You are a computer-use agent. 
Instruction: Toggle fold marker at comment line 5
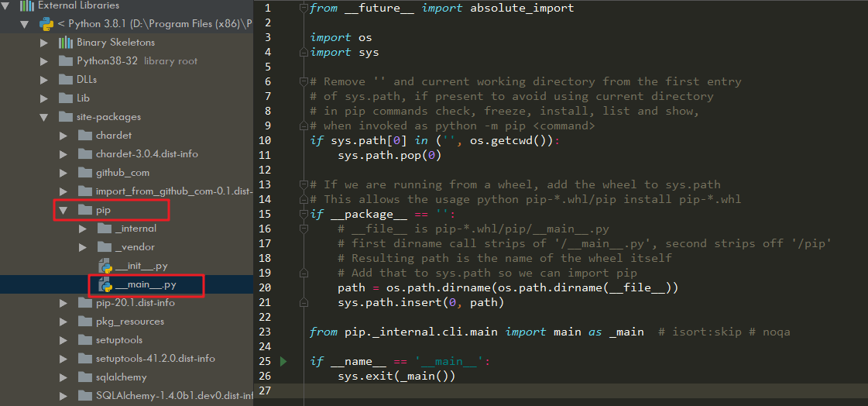[x=304, y=81]
